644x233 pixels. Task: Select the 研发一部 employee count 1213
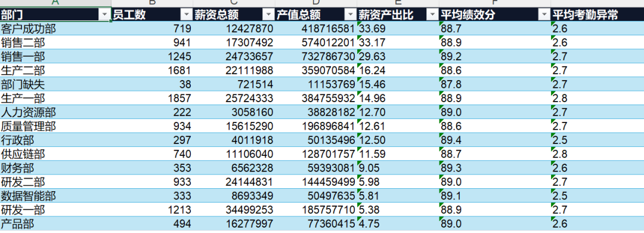(152, 210)
